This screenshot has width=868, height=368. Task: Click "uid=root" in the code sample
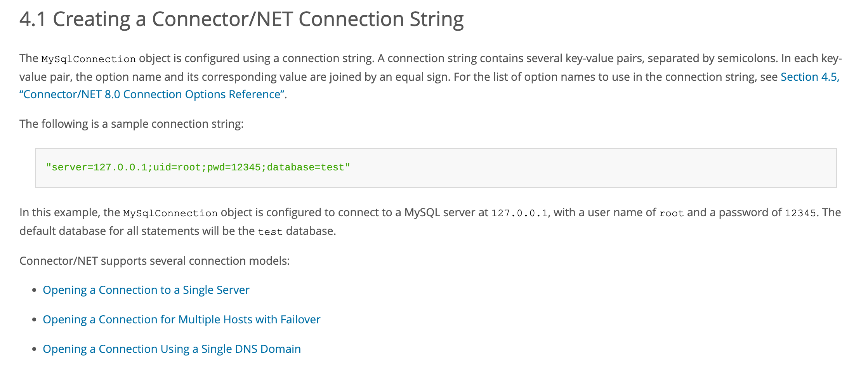click(x=177, y=168)
